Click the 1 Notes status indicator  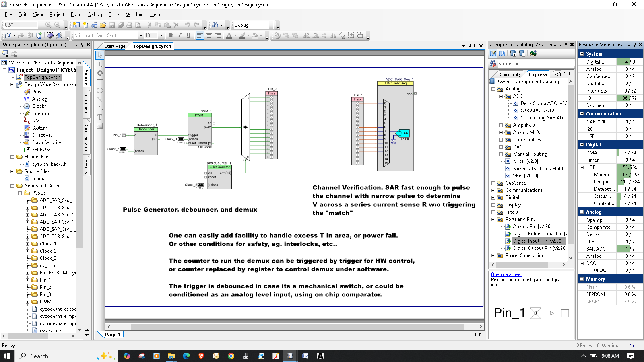[634, 346]
